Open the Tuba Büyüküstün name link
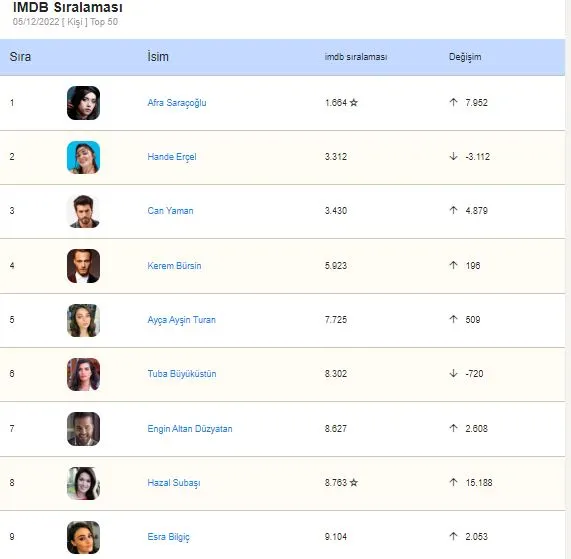 tap(182, 374)
